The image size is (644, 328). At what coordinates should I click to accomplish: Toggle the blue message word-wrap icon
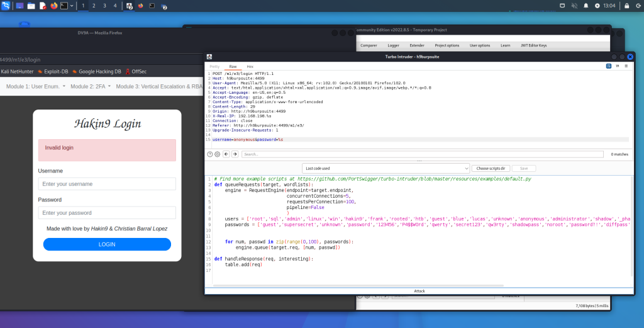[x=609, y=65]
